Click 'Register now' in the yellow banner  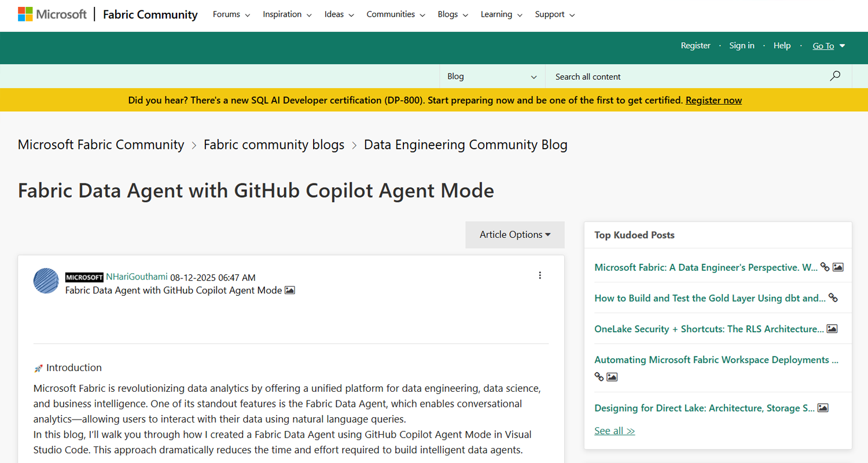(713, 100)
